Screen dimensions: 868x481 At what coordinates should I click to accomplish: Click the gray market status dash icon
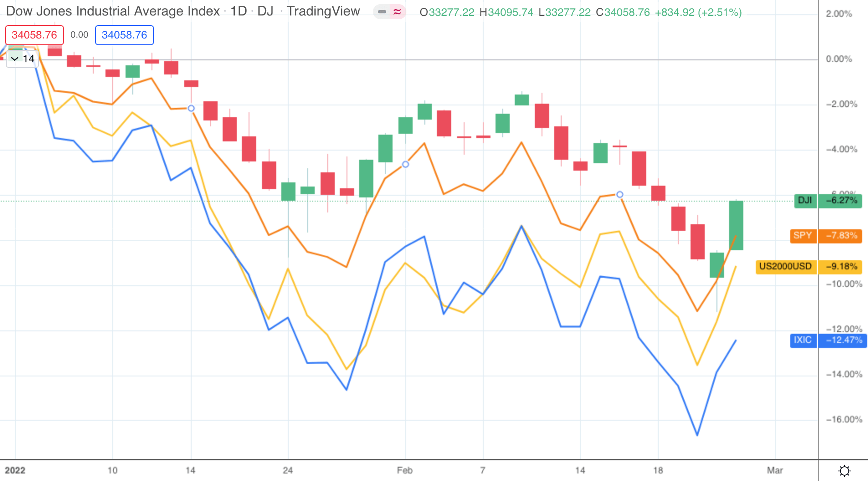pyautogui.click(x=382, y=12)
